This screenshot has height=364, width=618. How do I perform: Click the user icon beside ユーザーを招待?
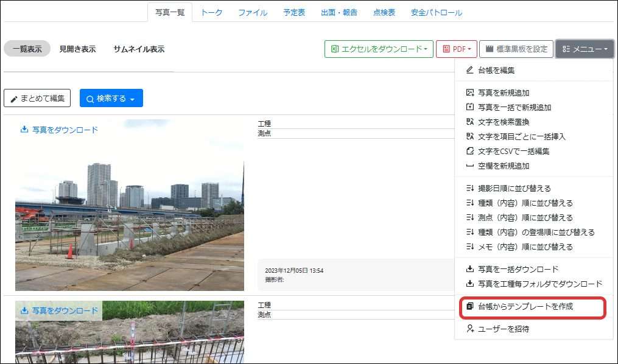pos(469,329)
